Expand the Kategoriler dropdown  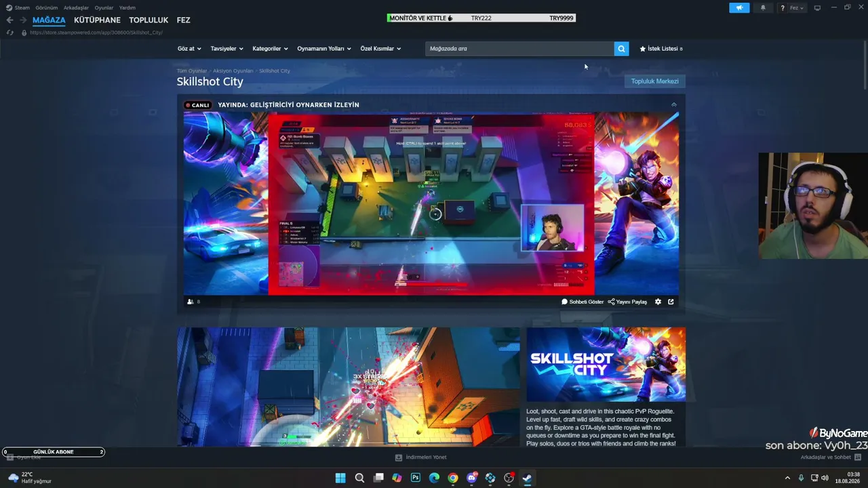(270, 49)
